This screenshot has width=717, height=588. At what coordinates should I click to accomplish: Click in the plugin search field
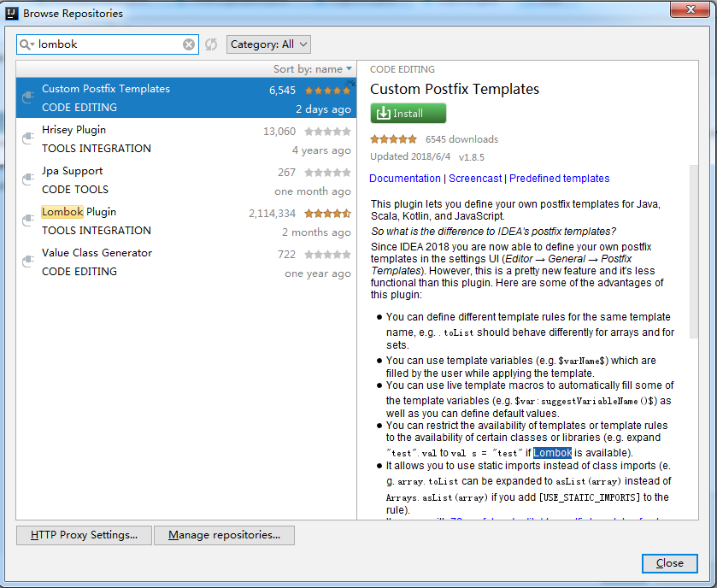[x=108, y=44]
